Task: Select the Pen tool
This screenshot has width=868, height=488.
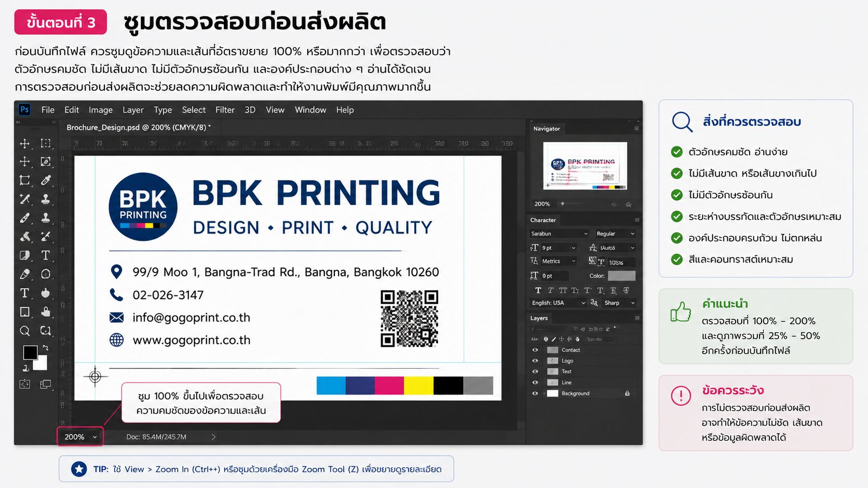Action: click(x=24, y=274)
